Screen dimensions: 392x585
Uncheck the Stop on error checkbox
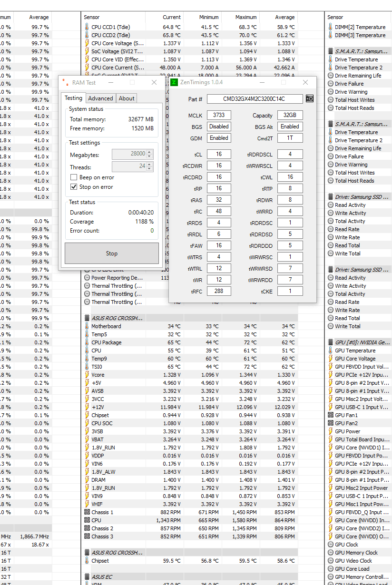pos(74,187)
